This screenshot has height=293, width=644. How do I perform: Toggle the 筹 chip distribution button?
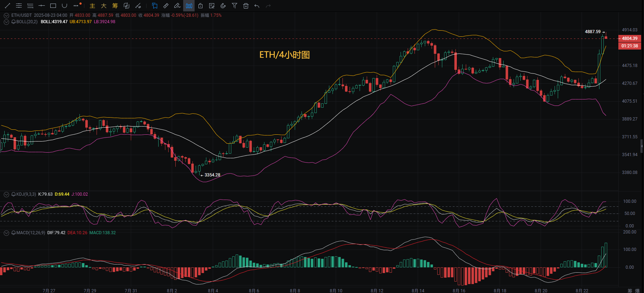point(115,6)
